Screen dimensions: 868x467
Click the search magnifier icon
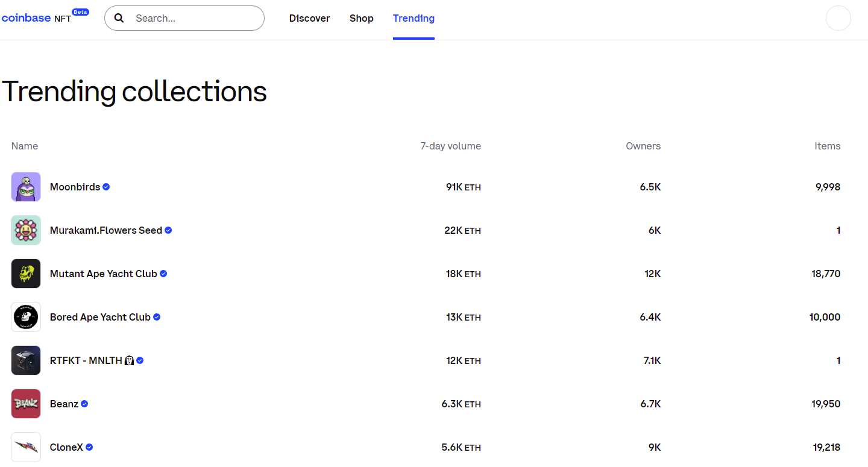point(119,18)
